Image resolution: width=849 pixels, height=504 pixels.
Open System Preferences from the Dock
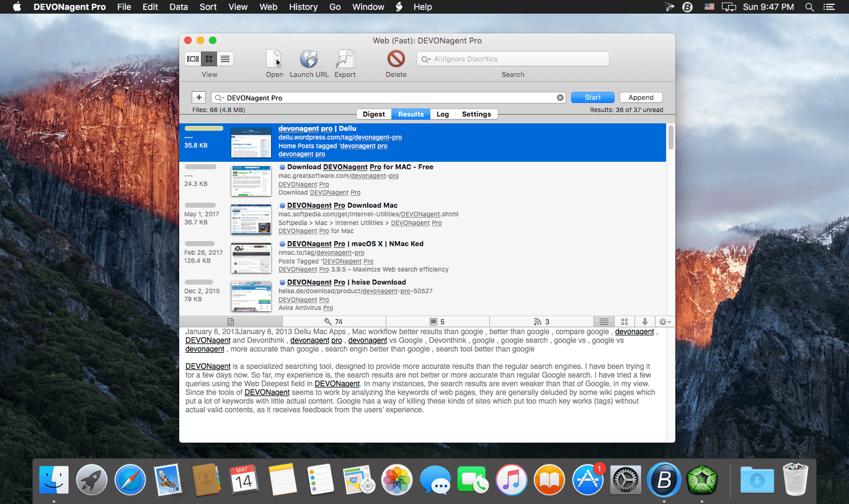coord(626,480)
